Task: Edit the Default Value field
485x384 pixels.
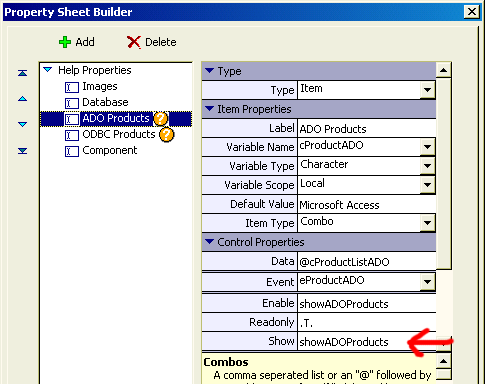Action: 367,204
